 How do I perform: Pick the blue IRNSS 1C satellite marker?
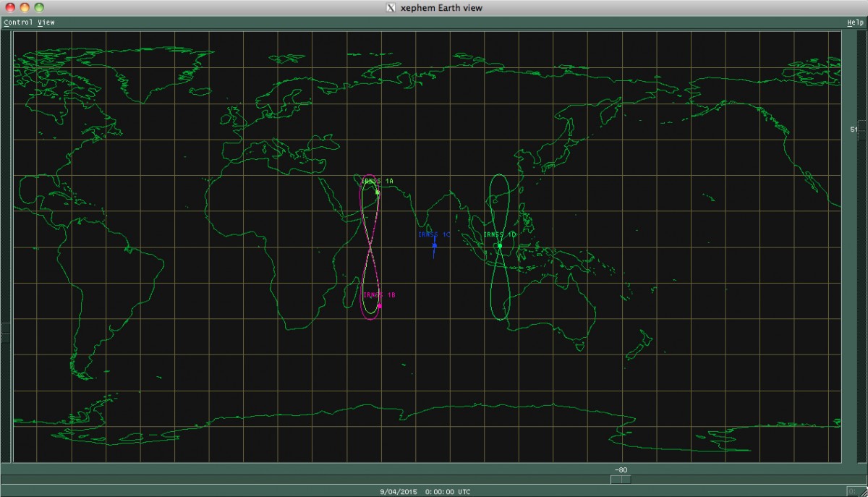[434, 246]
